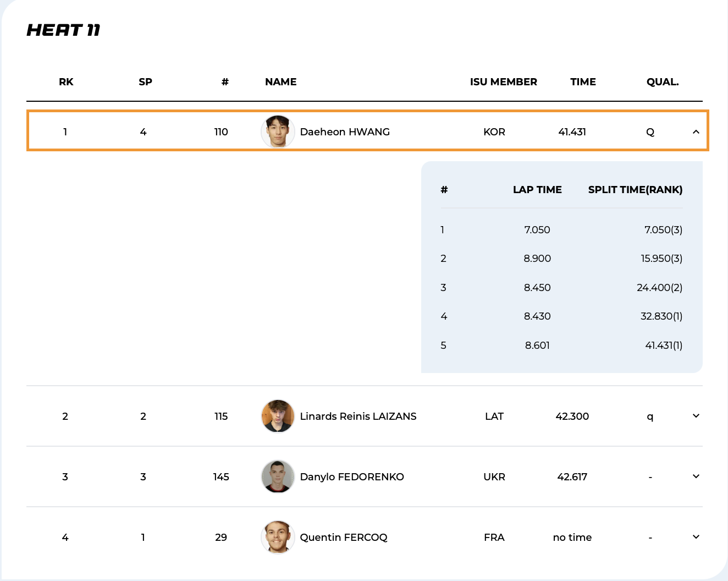728x581 pixels.
Task: Click the LAP TIME header
Action: (x=537, y=190)
